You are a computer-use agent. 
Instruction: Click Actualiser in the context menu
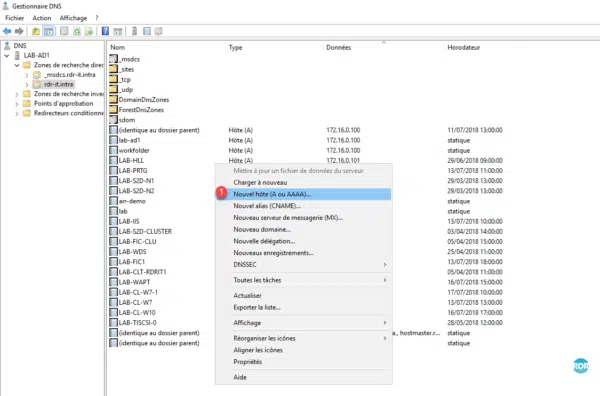pyautogui.click(x=304, y=296)
